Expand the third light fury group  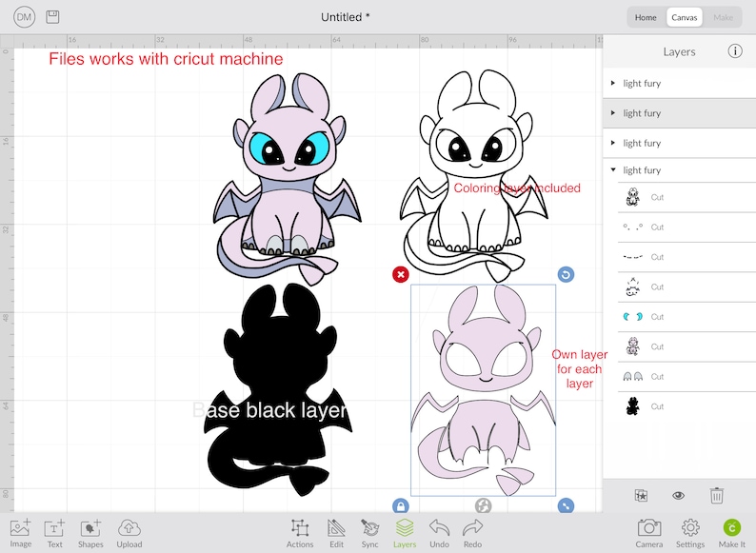click(613, 143)
